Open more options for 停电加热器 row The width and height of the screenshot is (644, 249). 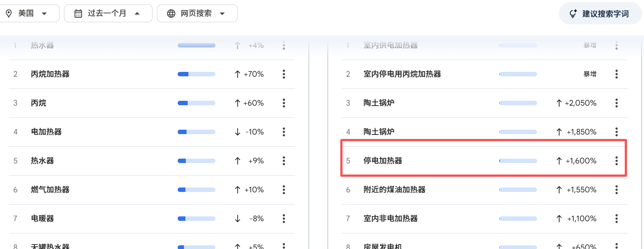[617, 161]
